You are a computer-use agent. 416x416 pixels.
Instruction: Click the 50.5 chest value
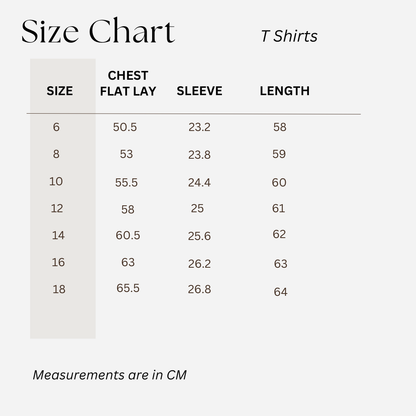tap(125, 127)
